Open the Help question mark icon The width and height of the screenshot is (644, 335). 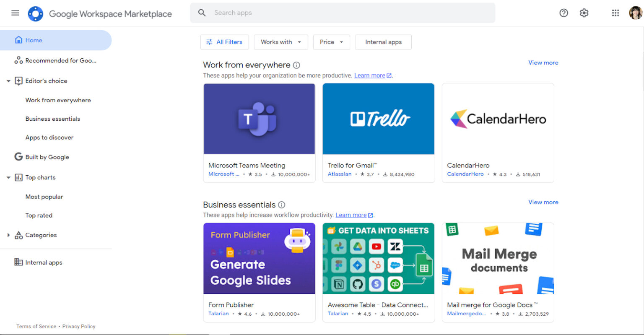click(x=563, y=13)
